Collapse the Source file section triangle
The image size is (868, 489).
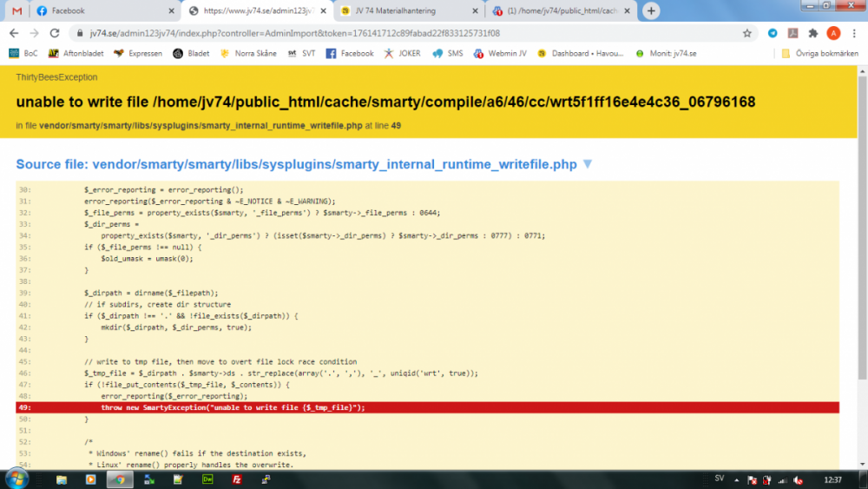pyautogui.click(x=588, y=164)
